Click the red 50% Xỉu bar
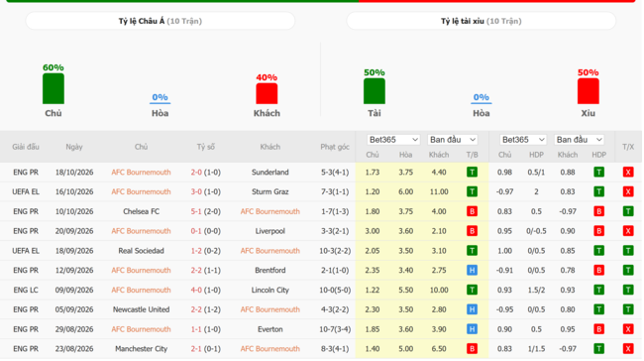Screen dimensions: 644x361 click(x=588, y=91)
